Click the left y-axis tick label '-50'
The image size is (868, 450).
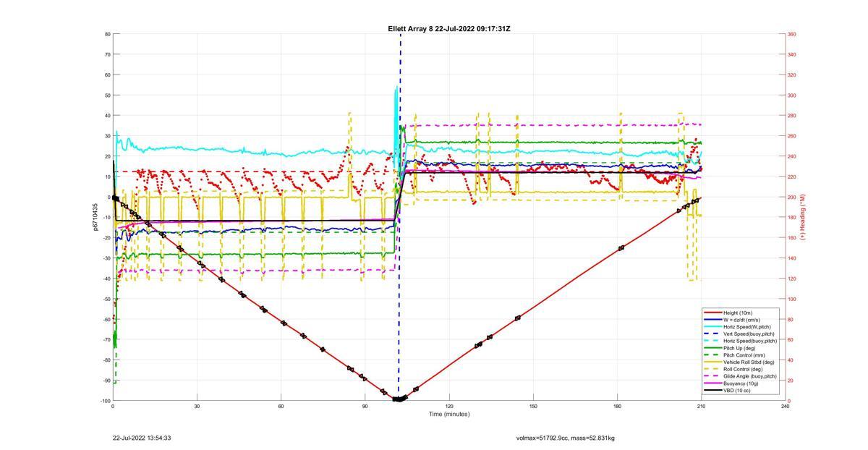[x=106, y=299]
